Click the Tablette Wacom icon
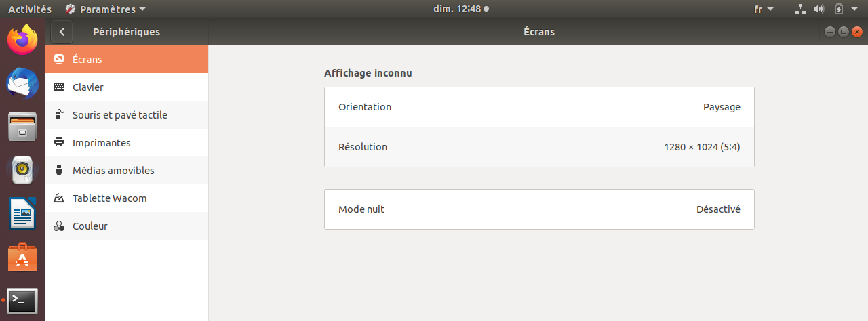 59,198
